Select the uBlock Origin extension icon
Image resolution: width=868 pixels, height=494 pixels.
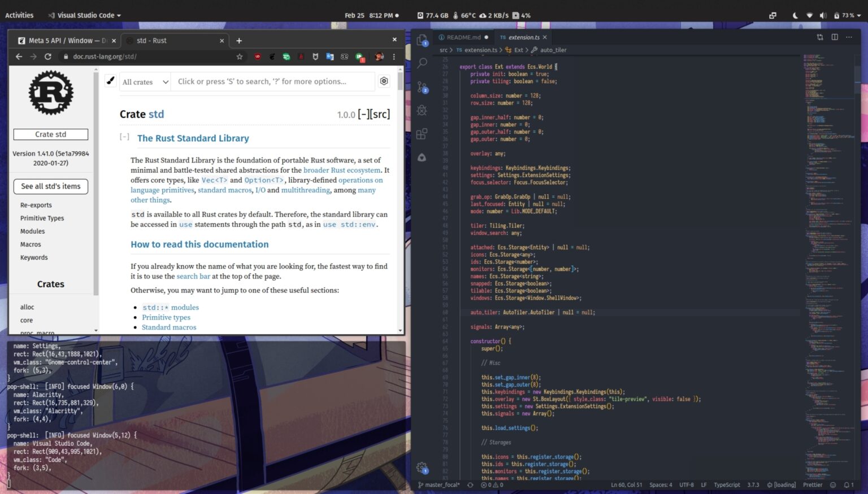point(258,56)
